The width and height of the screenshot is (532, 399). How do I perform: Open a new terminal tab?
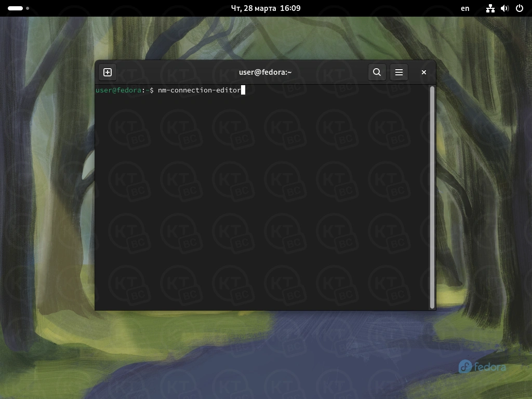[108, 72]
